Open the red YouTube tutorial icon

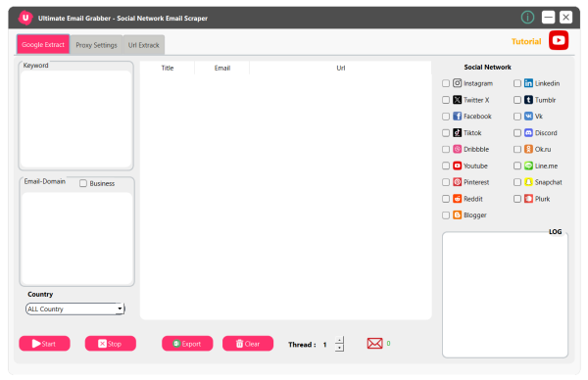click(x=559, y=40)
